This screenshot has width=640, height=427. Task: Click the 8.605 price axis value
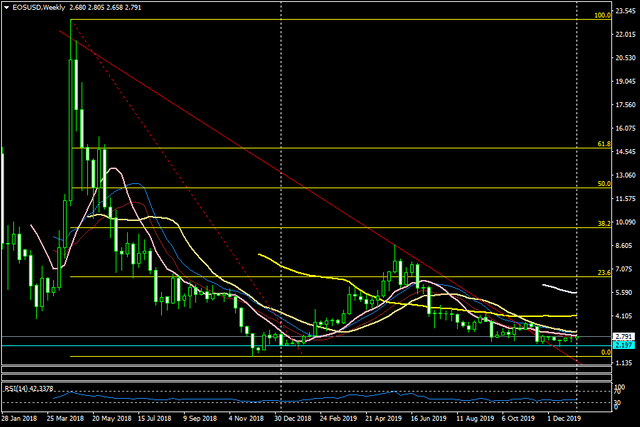pos(623,246)
